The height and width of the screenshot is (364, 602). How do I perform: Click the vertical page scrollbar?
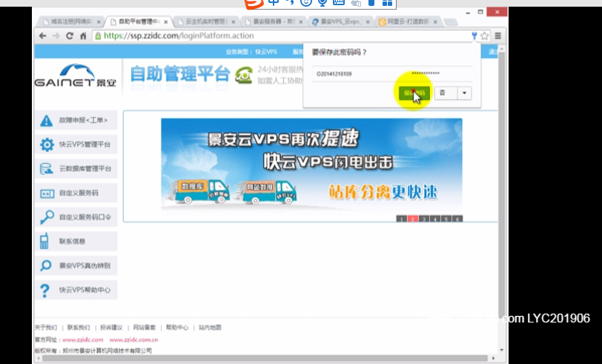click(501, 185)
